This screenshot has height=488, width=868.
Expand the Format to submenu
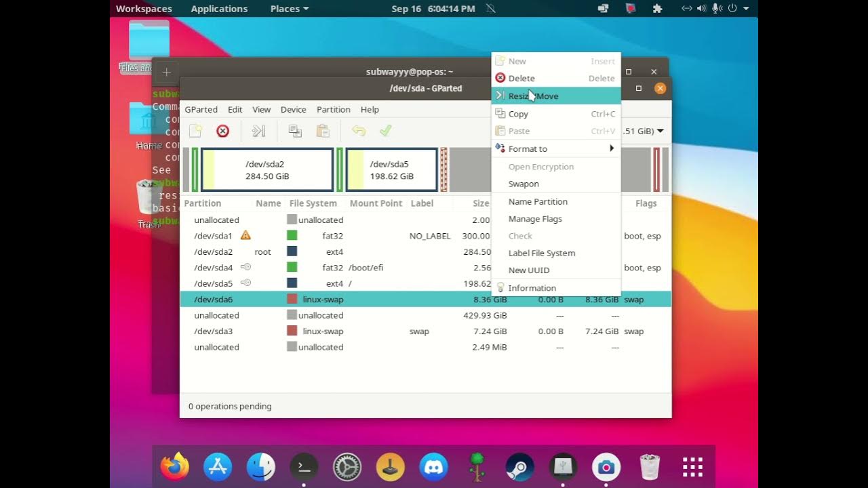[x=556, y=148]
